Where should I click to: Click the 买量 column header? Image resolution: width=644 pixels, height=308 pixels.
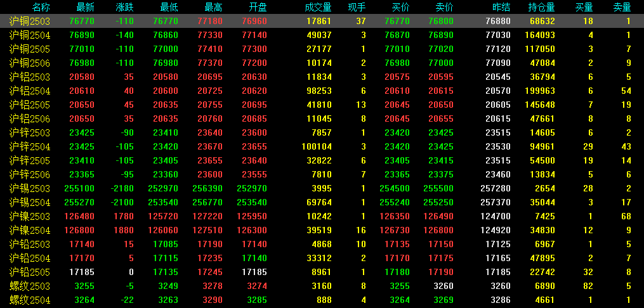(x=584, y=7)
